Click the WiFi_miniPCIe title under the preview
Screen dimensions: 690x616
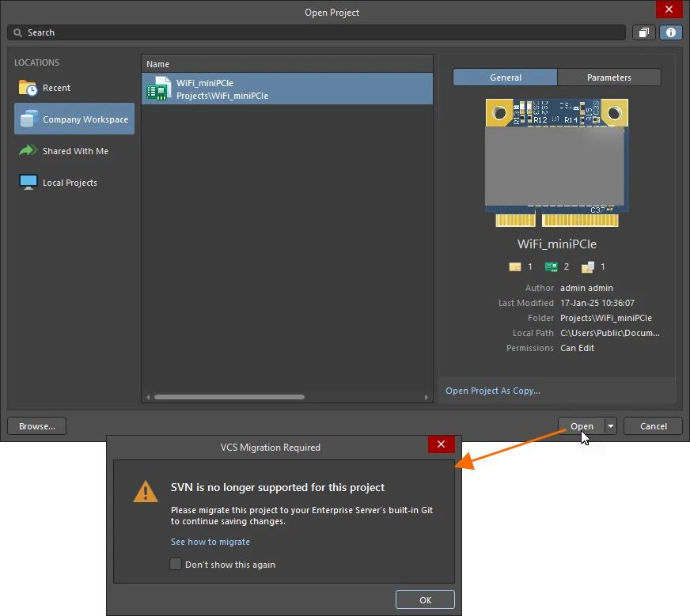point(556,244)
